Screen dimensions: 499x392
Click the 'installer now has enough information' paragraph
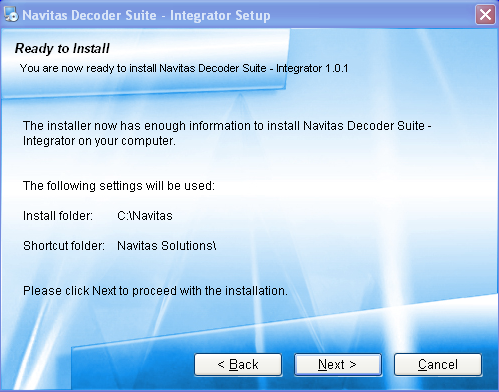[x=227, y=133]
